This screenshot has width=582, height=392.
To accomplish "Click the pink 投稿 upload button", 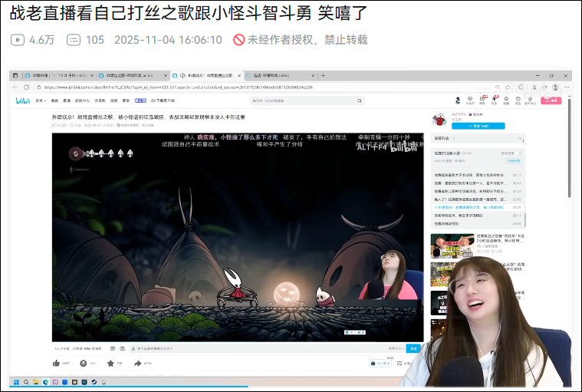I will coord(551,100).
